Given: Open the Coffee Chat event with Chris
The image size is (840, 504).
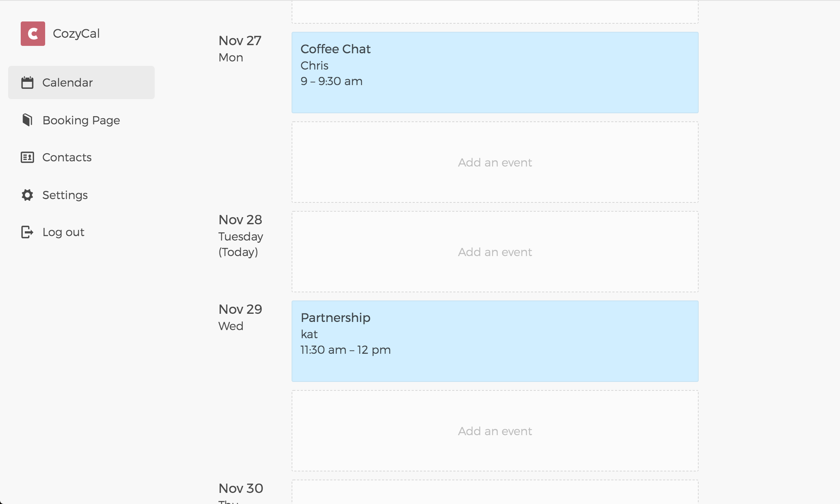Looking at the screenshot, I should point(495,73).
